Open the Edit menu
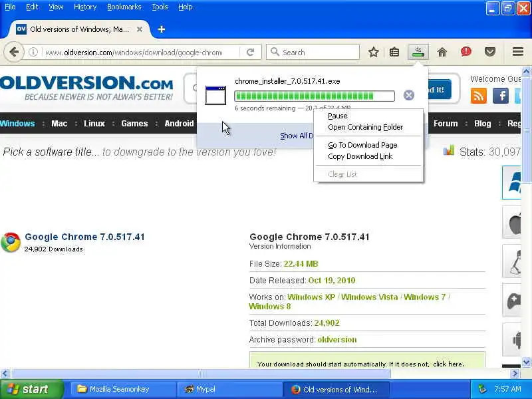This screenshot has width=532, height=399. (x=32, y=7)
